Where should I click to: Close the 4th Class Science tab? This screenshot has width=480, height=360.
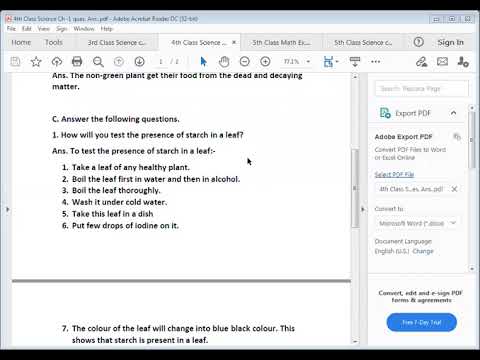point(234,42)
